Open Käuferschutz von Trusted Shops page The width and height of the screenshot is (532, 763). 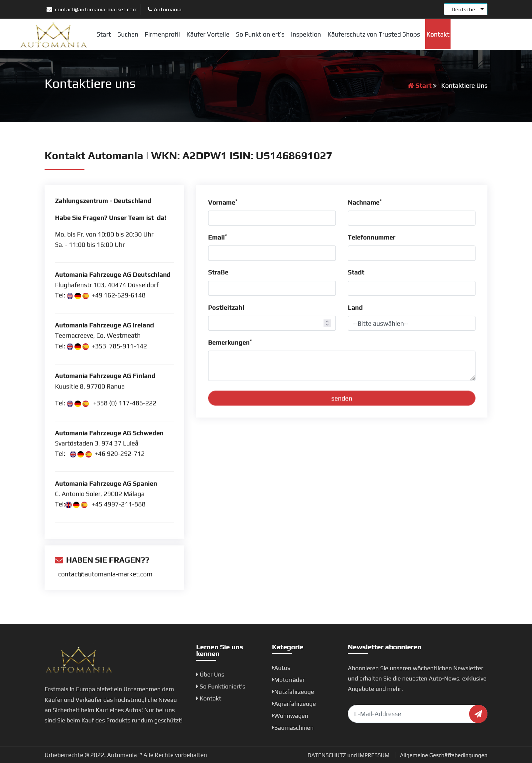pyautogui.click(x=374, y=34)
